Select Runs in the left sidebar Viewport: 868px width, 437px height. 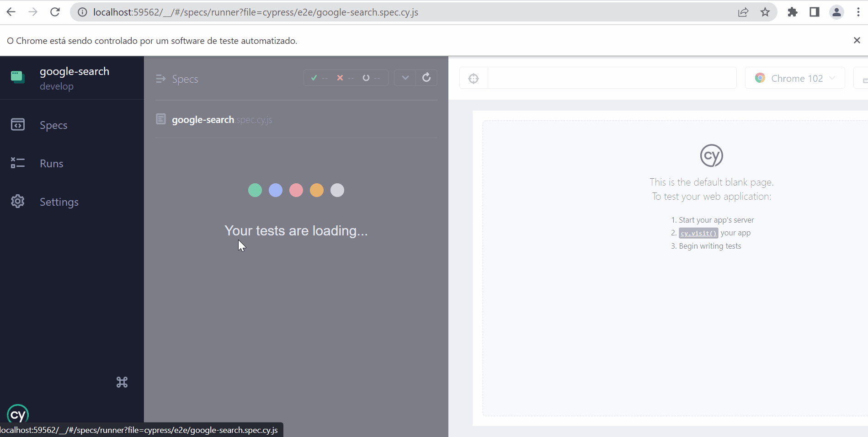click(x=51, y=163)
